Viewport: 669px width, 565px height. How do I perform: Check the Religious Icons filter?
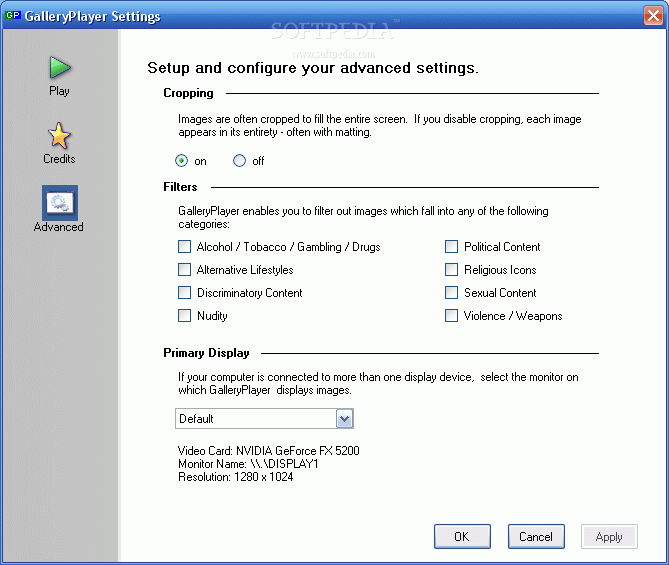coord(451,270)
